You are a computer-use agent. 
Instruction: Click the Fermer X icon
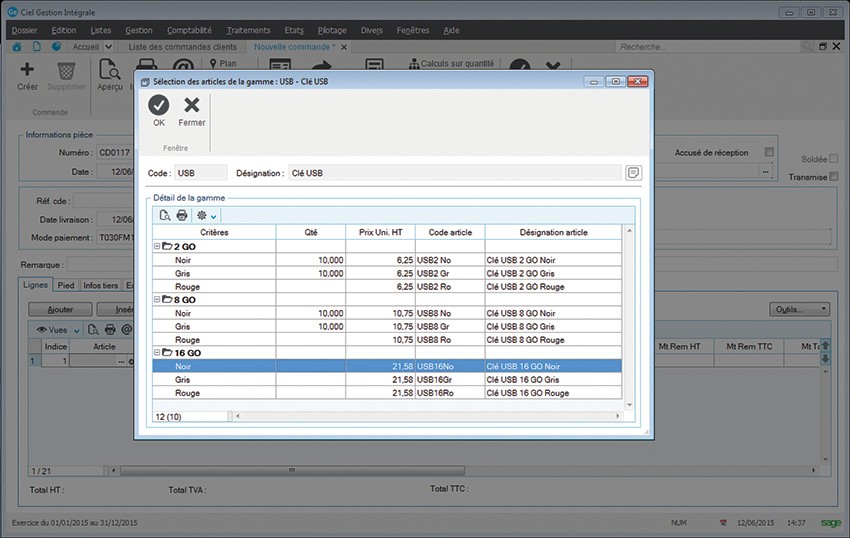tap(191, 105)
